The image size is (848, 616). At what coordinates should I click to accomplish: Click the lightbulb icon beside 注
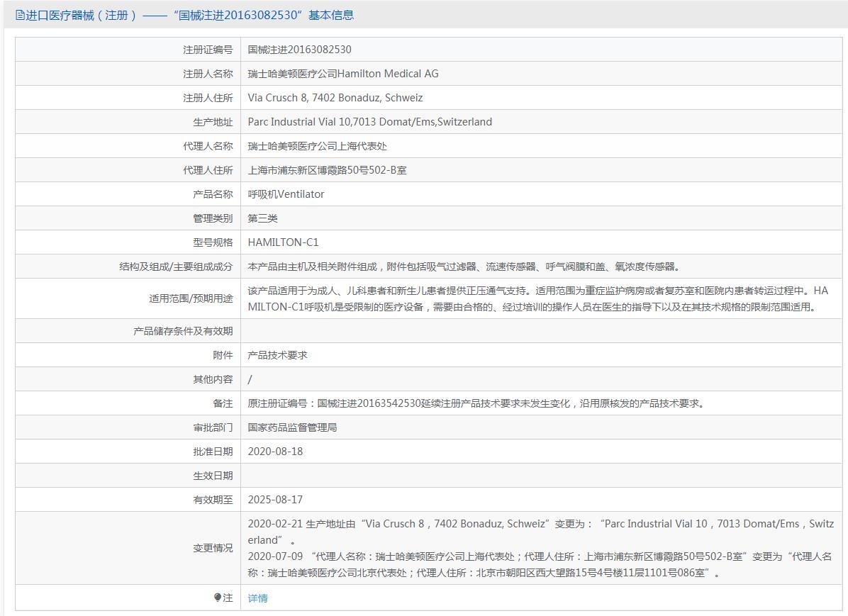(218, 598)
